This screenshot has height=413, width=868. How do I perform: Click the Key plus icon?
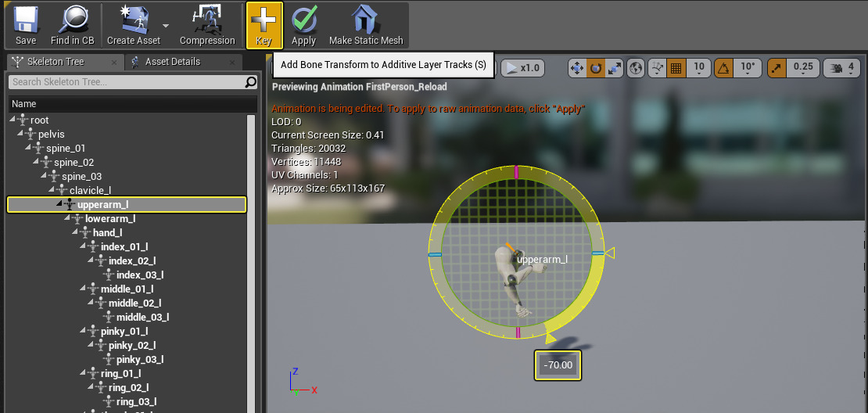[264, 20]
